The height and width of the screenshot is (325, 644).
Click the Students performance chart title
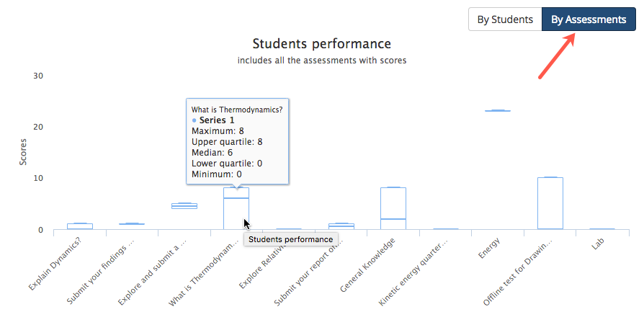point(321,43)
